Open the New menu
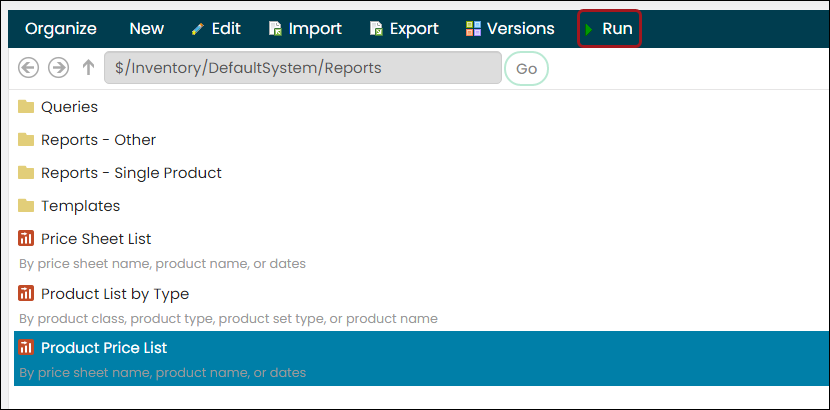This screenshot has height=410, width=830. (x=147, y=29)
